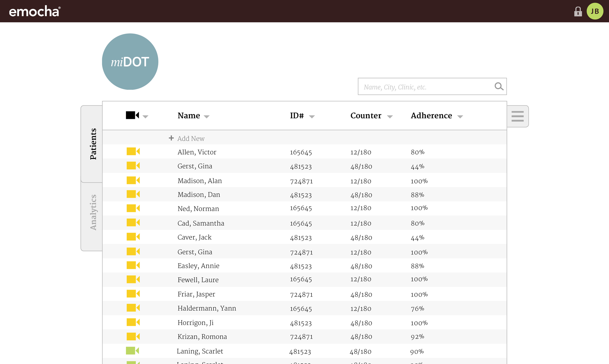Open the hamburger menu beside table

coord(517,116)
